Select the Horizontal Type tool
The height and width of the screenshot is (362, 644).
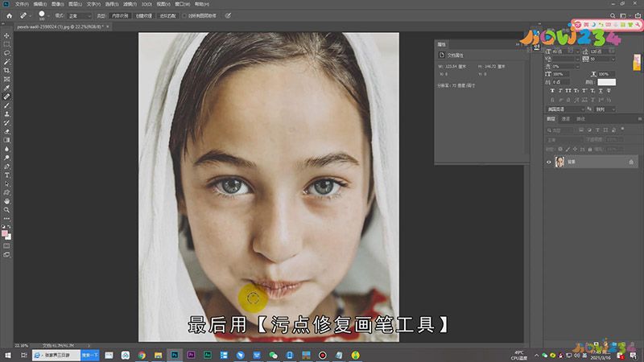click(6, 175)
